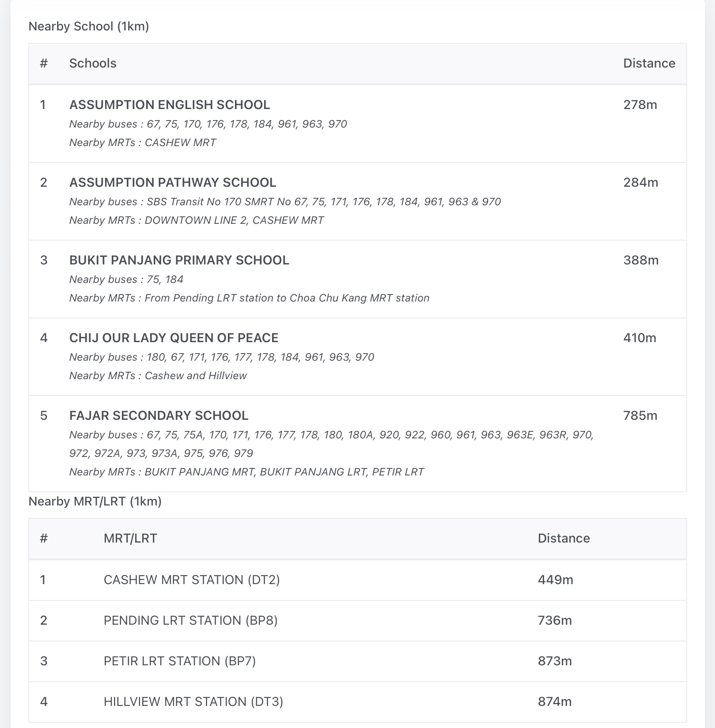Screen dimensions: 715x728
Task: Click the Nearby School (1km) heading
Action: 89,26
